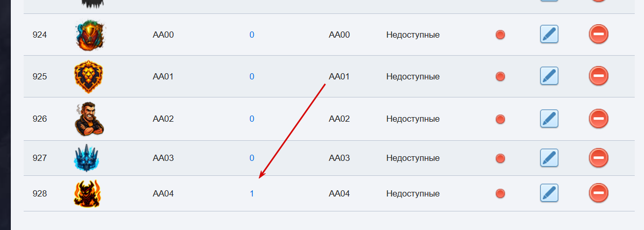Edit row 928 using the pencil icon
Viewport: 644px width, 230px height.
click(x=549, y=193)
